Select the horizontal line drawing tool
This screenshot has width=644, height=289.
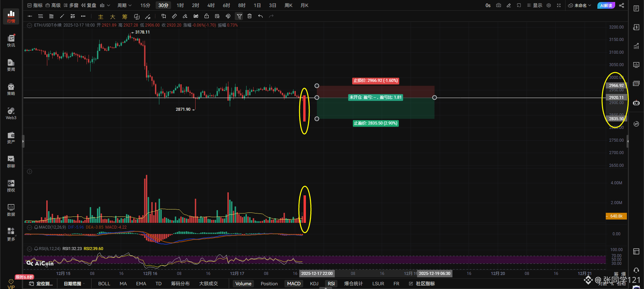30,16
